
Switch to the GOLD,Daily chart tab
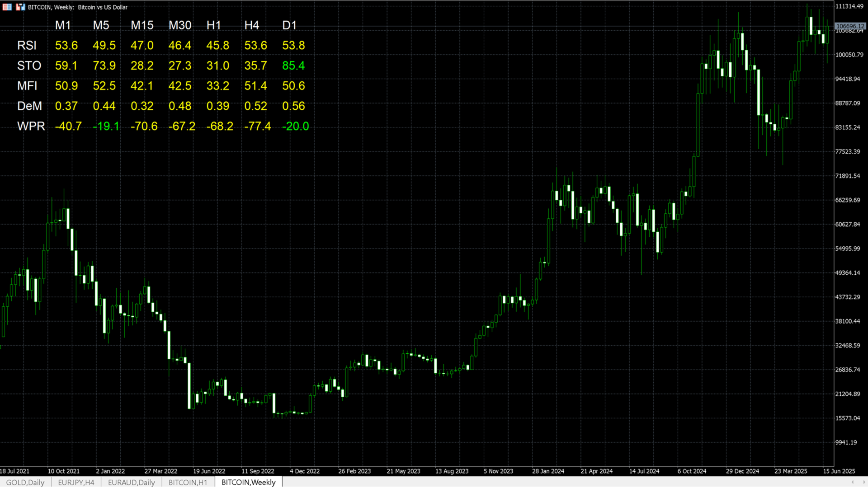[x=25, y=482]
